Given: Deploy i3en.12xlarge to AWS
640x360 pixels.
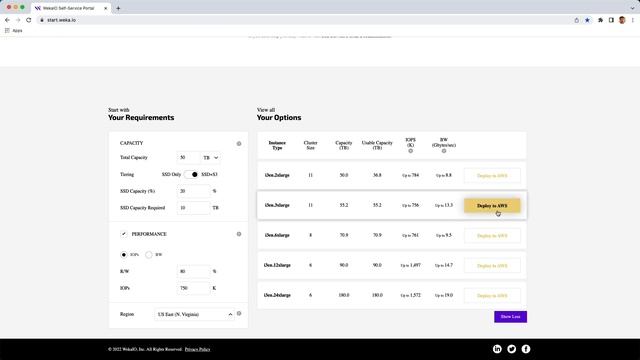Looking at the screenshot, I should pyautogui.click(x=492, y=266).
